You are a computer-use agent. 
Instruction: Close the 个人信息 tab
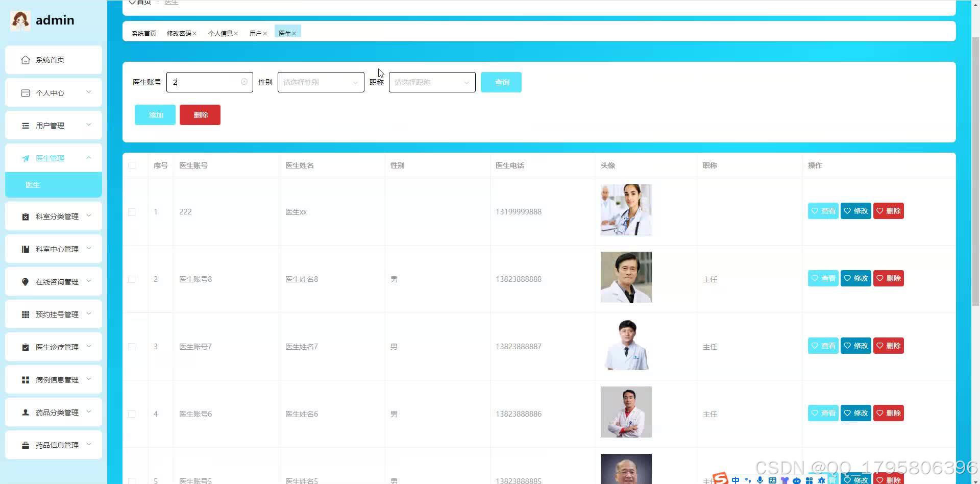pyautogui.click(x=236, y=34)
